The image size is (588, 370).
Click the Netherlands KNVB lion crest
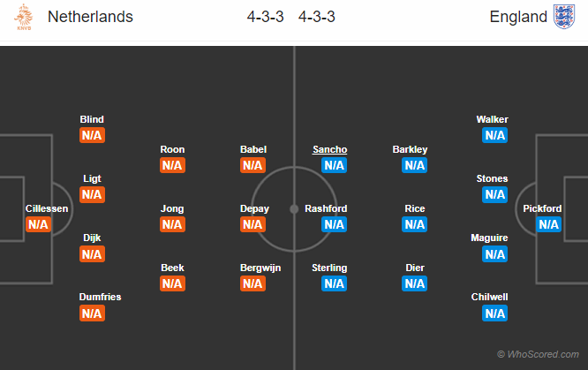[x=24, y=17]
